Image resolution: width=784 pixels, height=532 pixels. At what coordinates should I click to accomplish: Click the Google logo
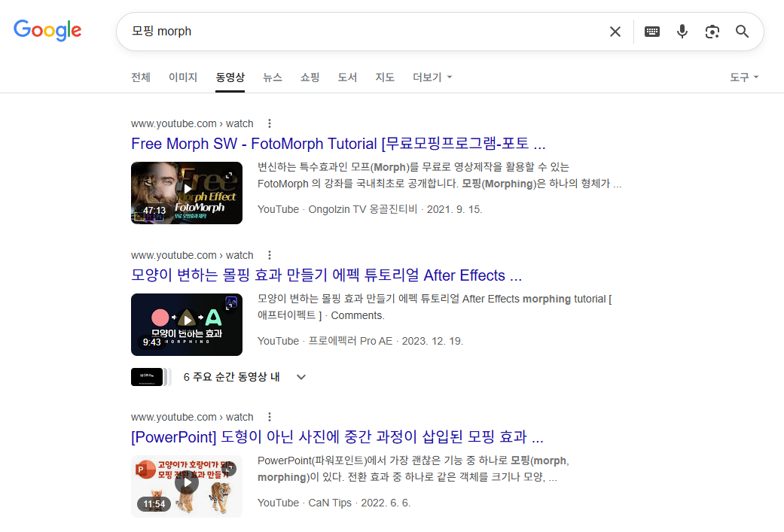47,30
